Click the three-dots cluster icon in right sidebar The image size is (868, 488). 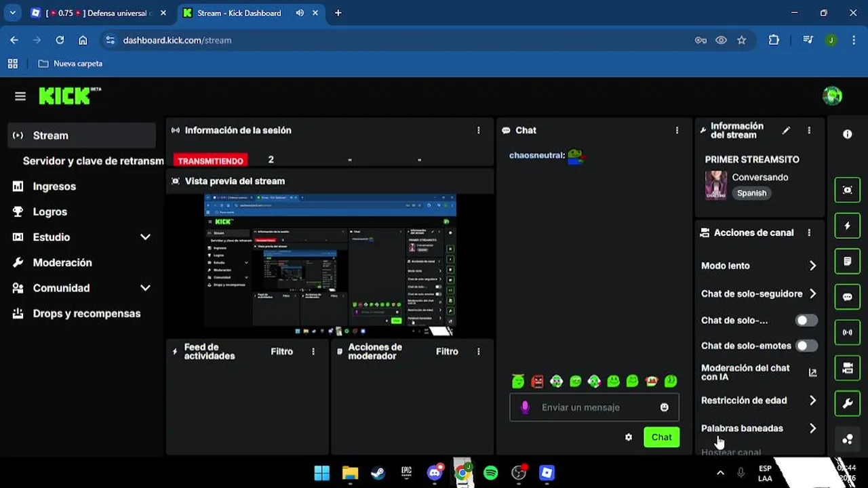[x=847, y=439]
